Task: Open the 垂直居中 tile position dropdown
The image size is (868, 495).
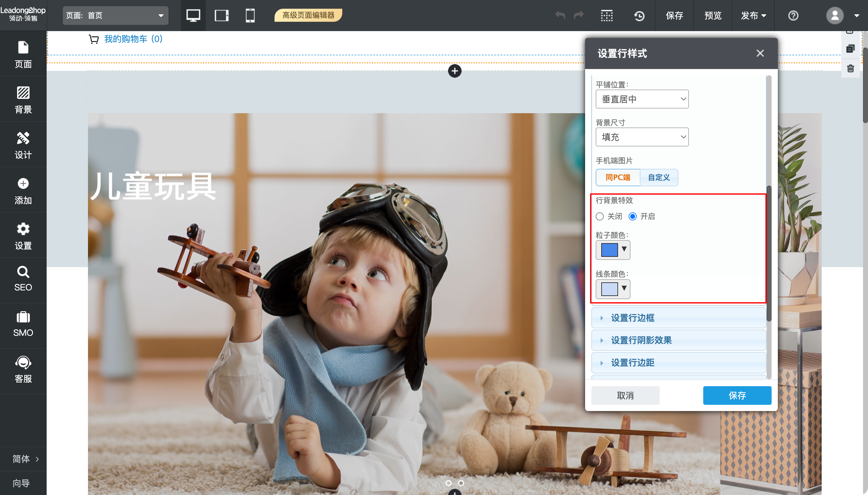Action: pos(642,99)
